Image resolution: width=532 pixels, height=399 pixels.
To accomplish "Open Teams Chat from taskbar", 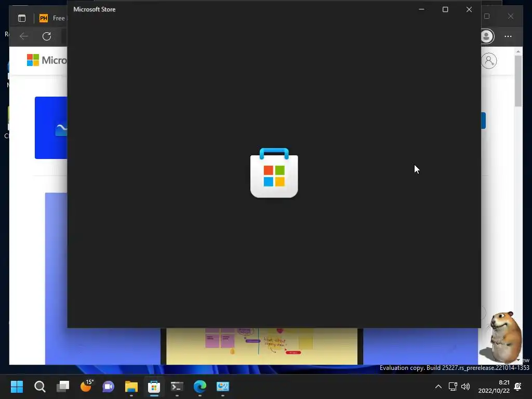I will pyautogui.click(x=108, y=387).
